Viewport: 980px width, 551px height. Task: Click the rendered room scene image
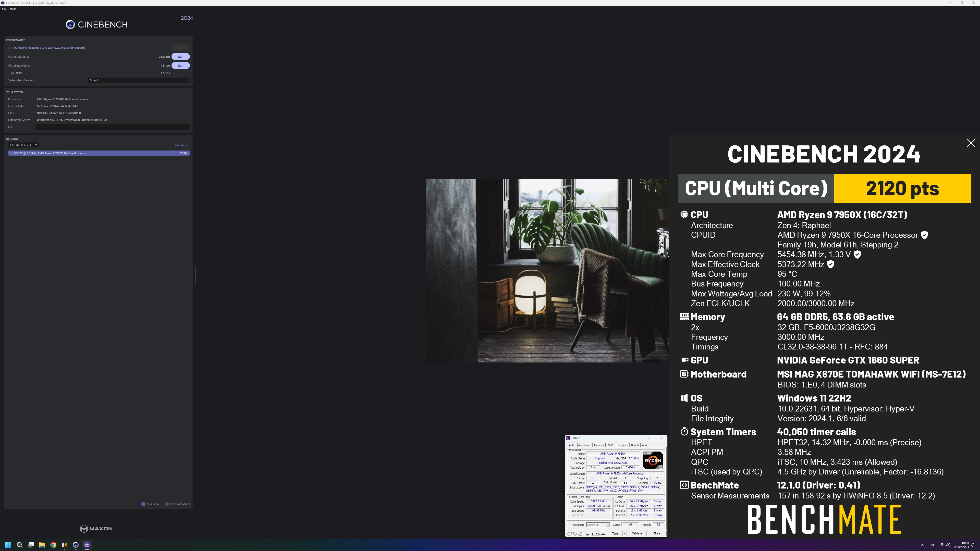click(547, 270)
